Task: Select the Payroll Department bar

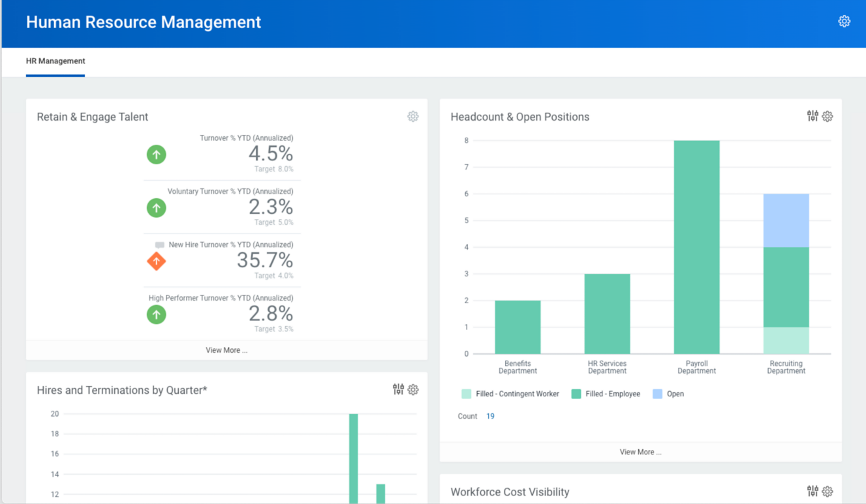Action: [x=696, y=247]
